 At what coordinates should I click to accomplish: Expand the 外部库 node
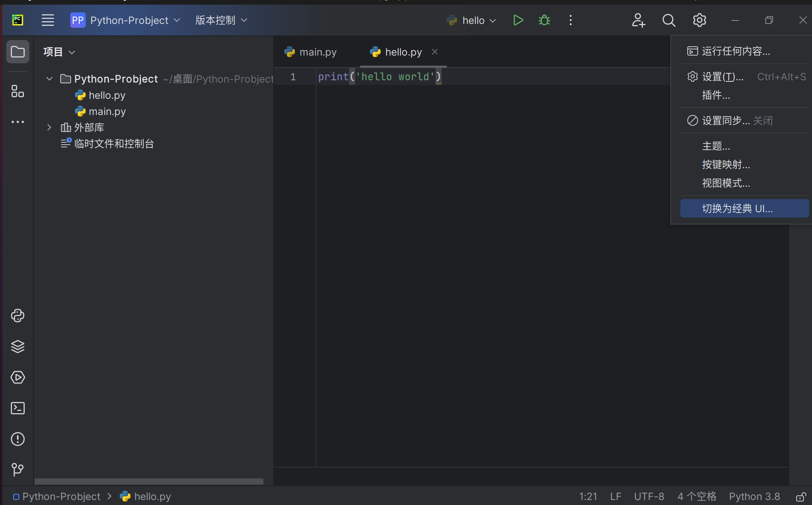coord(49,127)
